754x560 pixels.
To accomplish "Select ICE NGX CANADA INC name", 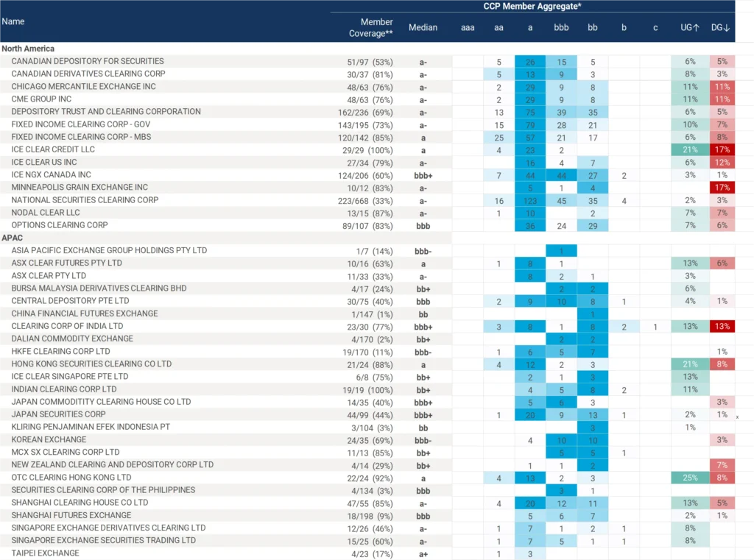I will (51, 174).
